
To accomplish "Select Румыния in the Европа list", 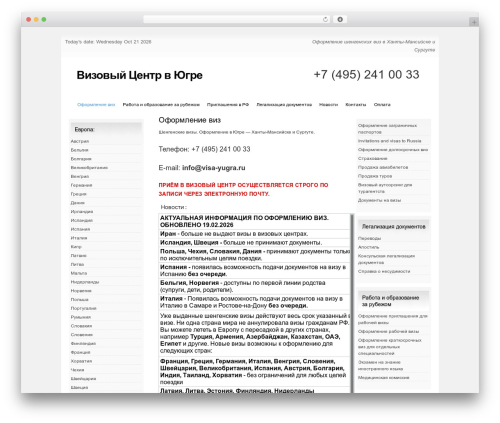I will pos(81,317).
